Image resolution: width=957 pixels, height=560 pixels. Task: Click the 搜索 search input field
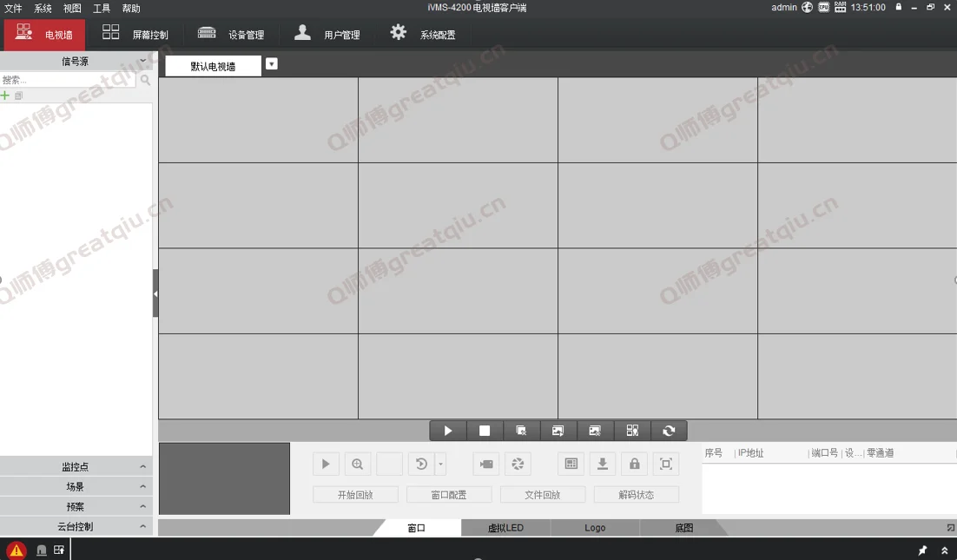tap(68, 80)
